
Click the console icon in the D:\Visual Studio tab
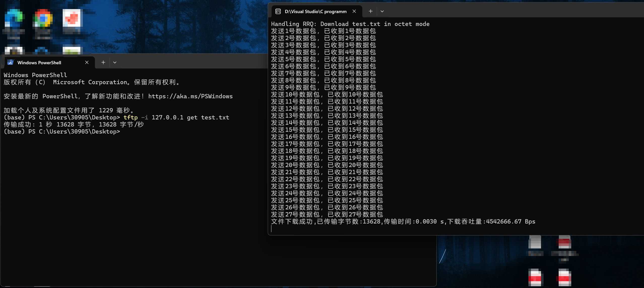(x=278, y=11)
